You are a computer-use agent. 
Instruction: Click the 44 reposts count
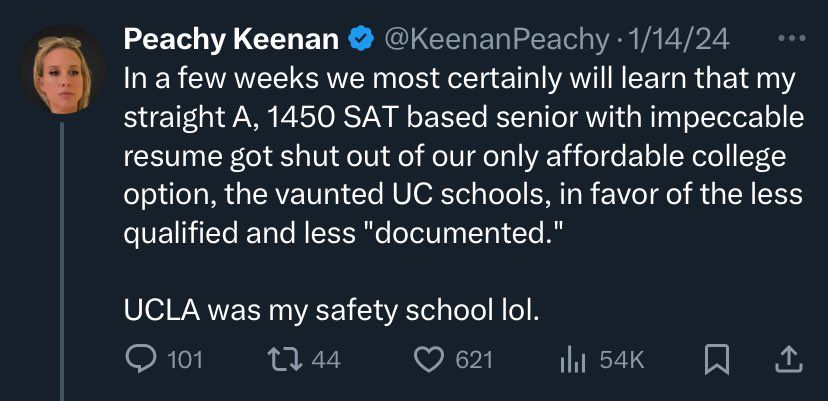326,360
